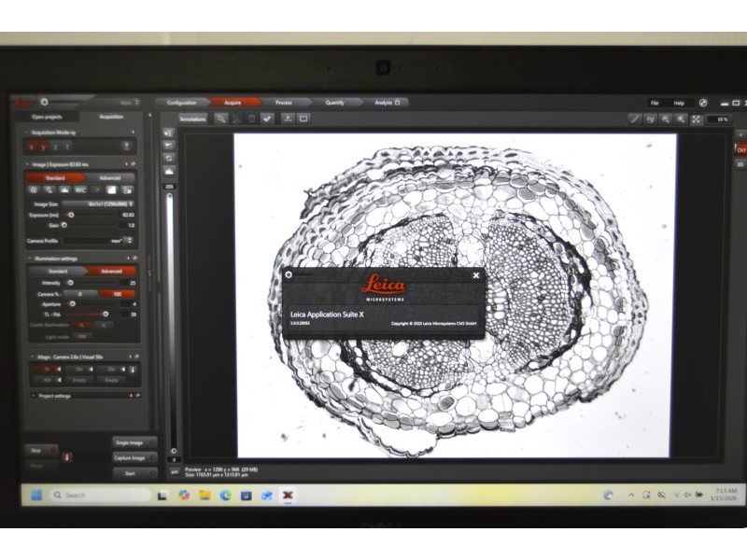Click the color RGB icon in Image panel
This screenshot has height=560, width=747.
pos(96,190)
